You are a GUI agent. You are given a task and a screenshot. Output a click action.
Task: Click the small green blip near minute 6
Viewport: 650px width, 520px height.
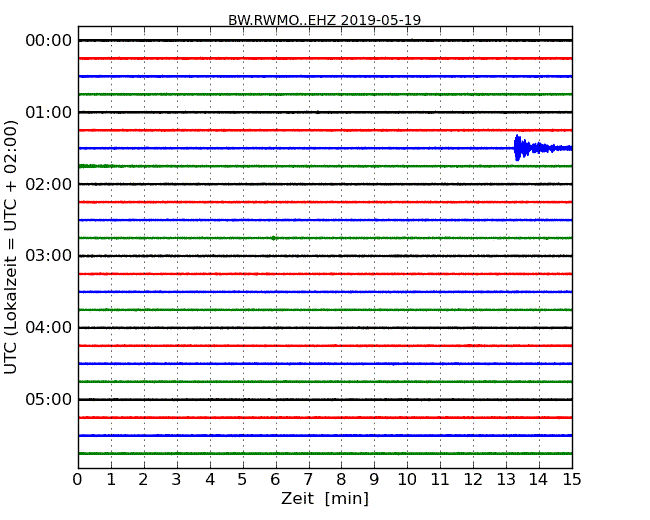274,238
